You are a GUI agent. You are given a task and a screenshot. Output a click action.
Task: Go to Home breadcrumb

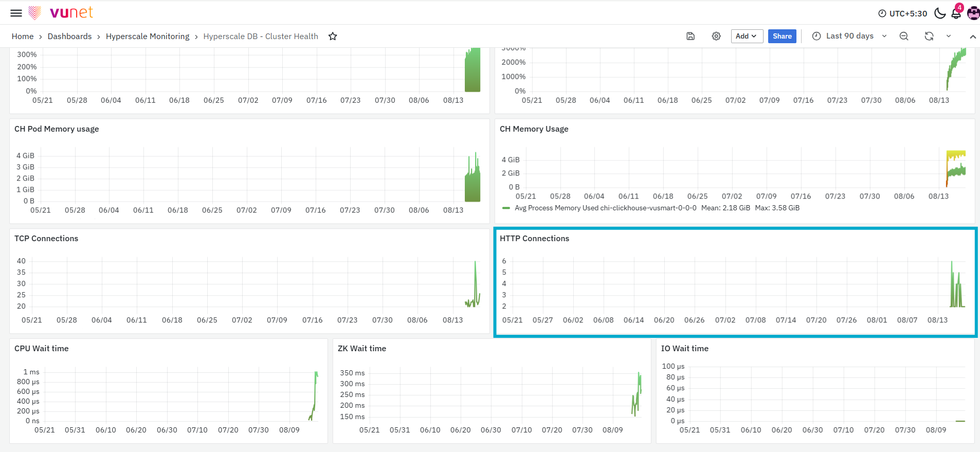[23, 37]
